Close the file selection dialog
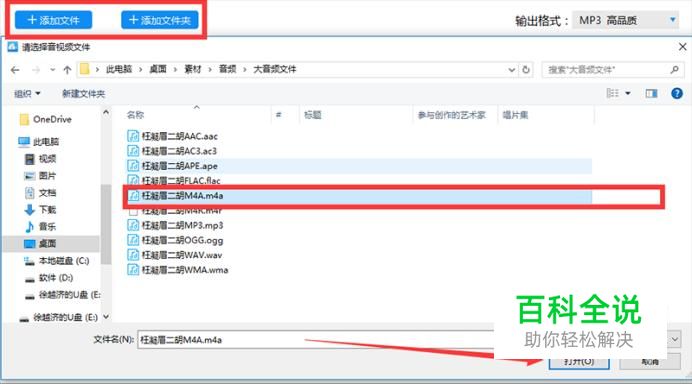Viewport: 692px width, 384px height. coord(682,47)
